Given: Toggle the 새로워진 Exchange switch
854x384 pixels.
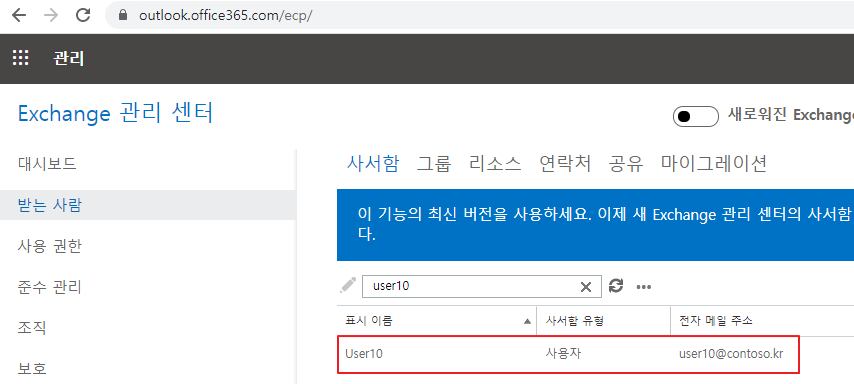Looking at the screenshot, I should point(696,117).
